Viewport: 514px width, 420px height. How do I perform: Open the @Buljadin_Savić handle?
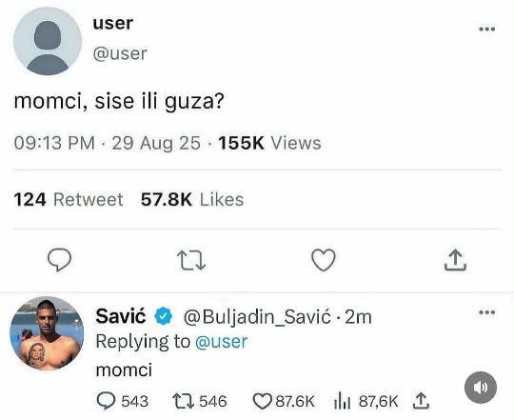click(257, 317)
